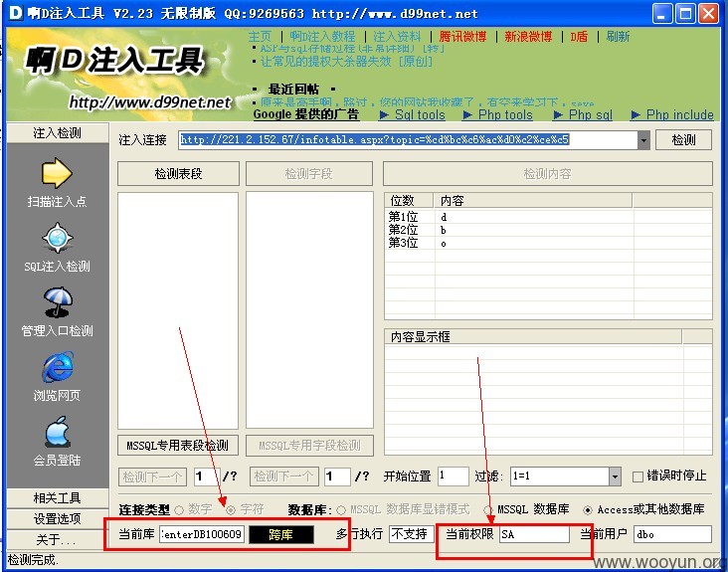Open the umbrella admin entry detection icon
Viewport: 728px width, 572px height.
coord(58,302)
